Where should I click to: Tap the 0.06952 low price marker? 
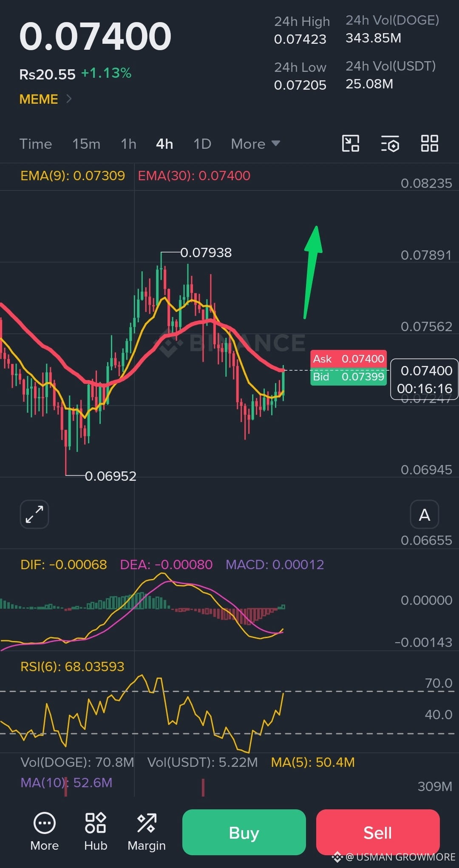(x=110, y=476)
